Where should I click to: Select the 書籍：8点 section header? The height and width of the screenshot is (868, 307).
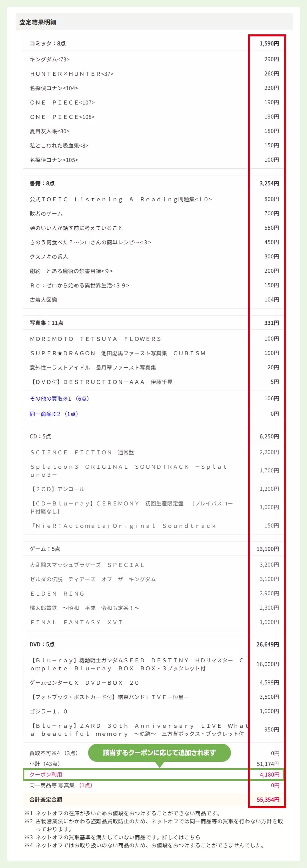point(42,183)
